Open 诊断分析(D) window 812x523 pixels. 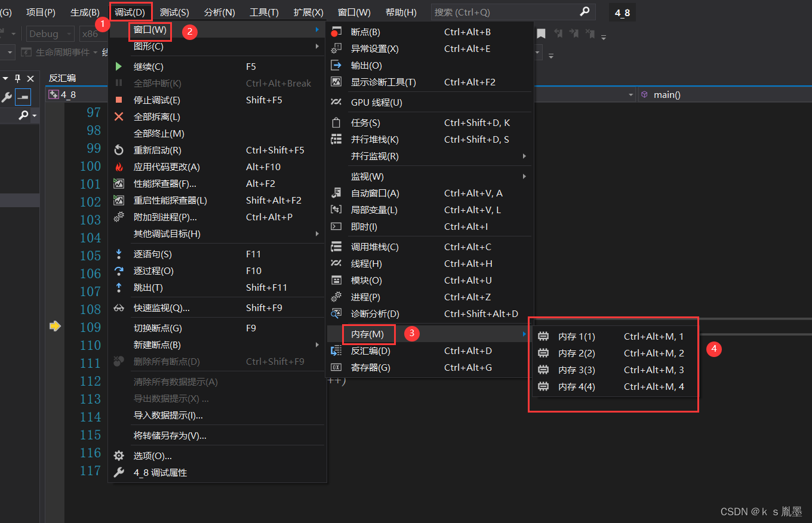tap(429, 314)
